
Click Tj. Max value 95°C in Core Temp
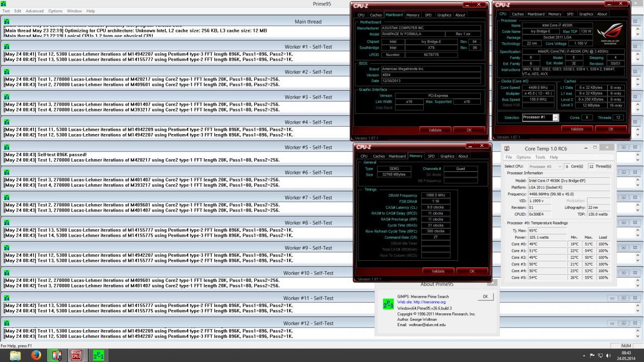(547, 230)
